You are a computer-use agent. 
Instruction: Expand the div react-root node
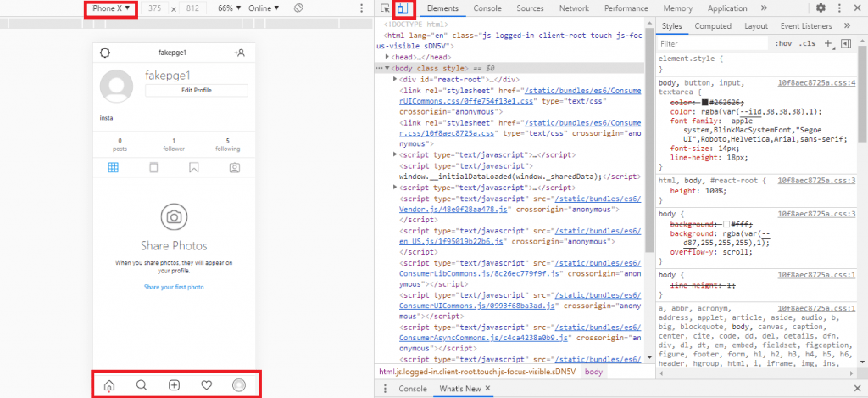pos(396,78)
